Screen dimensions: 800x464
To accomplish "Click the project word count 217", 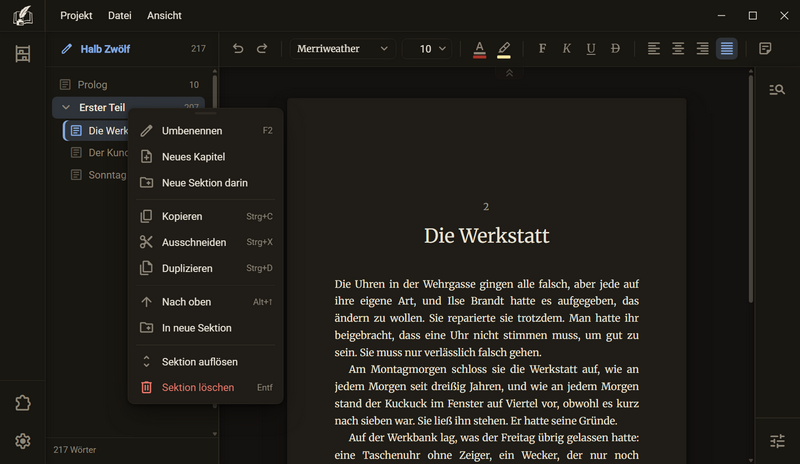I will (x=198, y=49).
